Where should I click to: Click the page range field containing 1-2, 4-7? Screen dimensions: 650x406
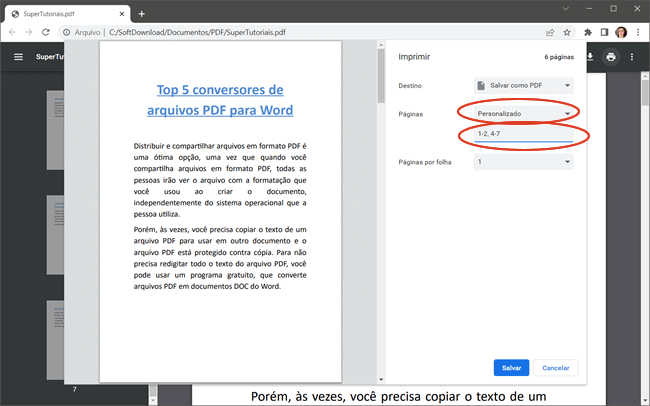point(518,134)
